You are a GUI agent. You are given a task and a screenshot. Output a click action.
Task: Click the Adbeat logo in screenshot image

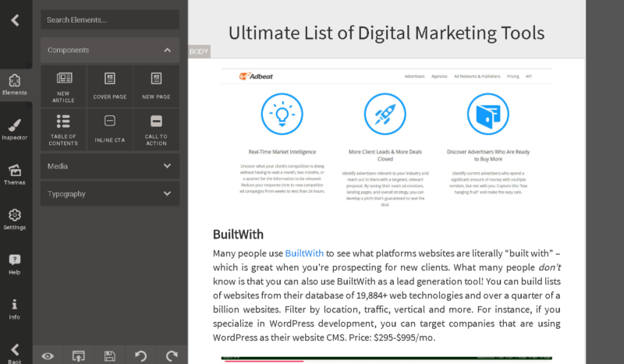click(256, 76)
